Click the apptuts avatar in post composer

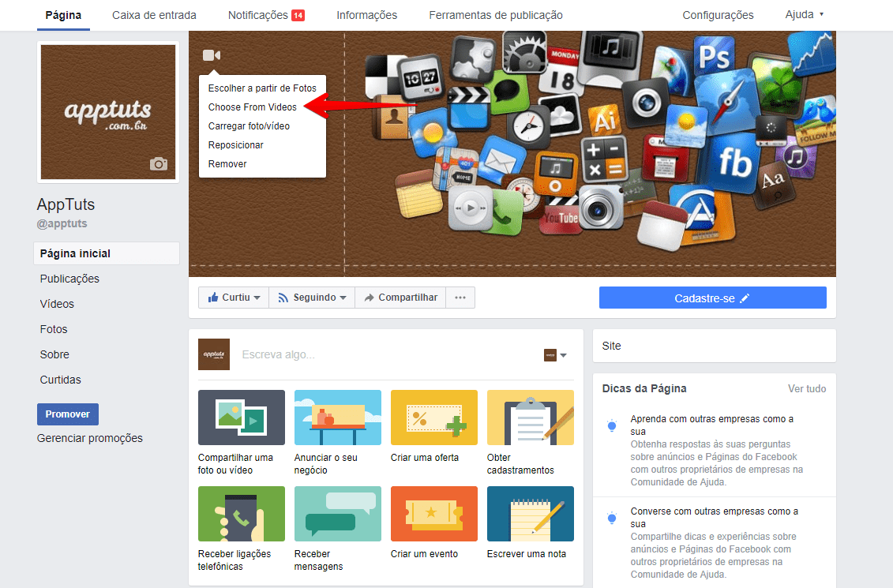213,354
